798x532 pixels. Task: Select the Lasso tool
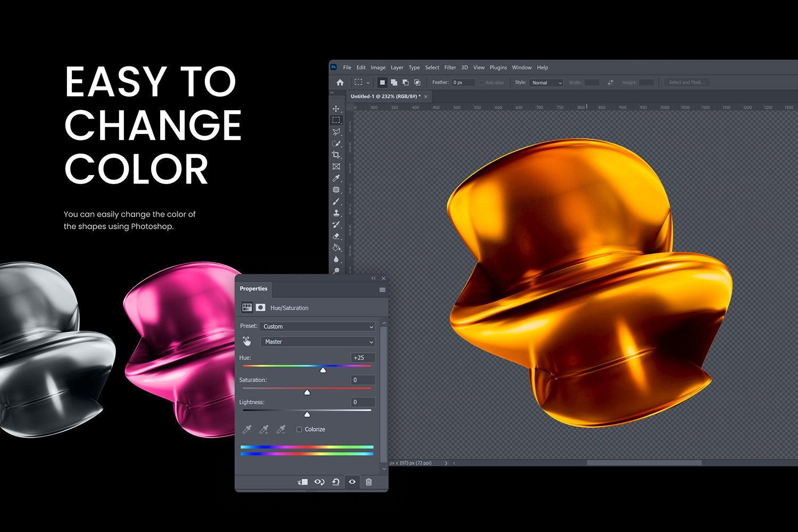pos(336,132)
